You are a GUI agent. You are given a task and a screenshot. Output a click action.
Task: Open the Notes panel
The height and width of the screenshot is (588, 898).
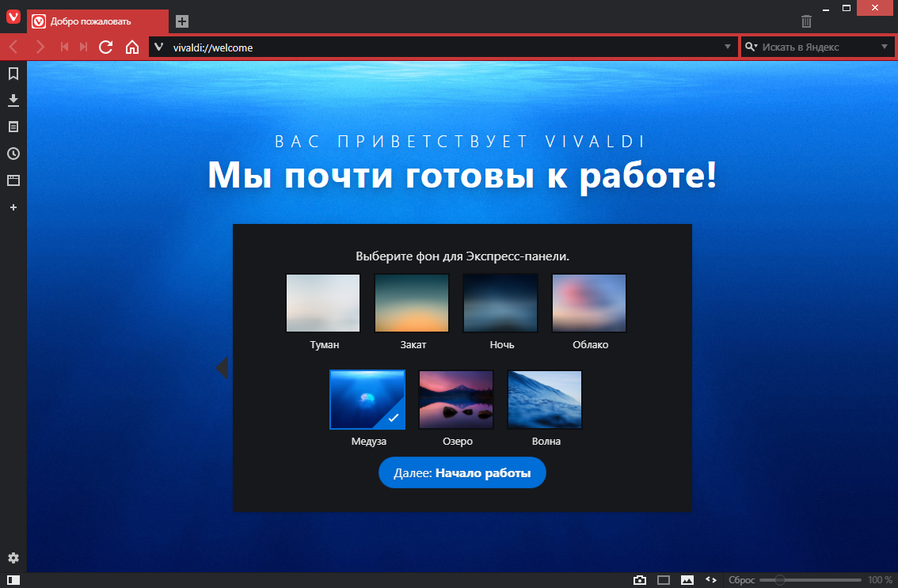[x=13, y=127]
